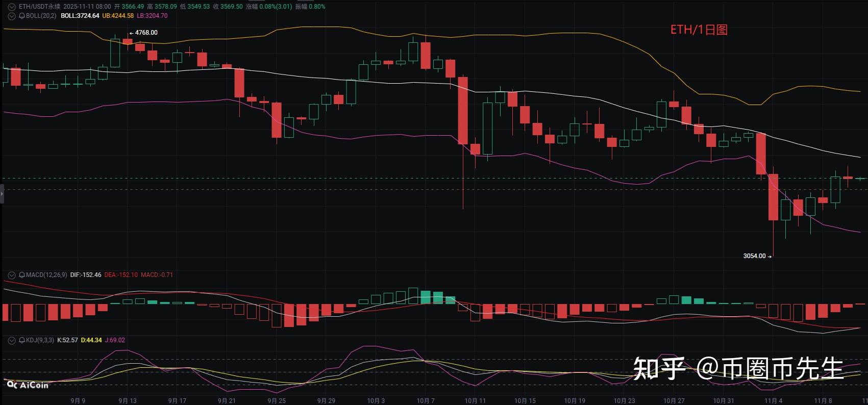Select the 9月25 date on time axis
This screenshot has height=405, width=868.
[276, 401]
